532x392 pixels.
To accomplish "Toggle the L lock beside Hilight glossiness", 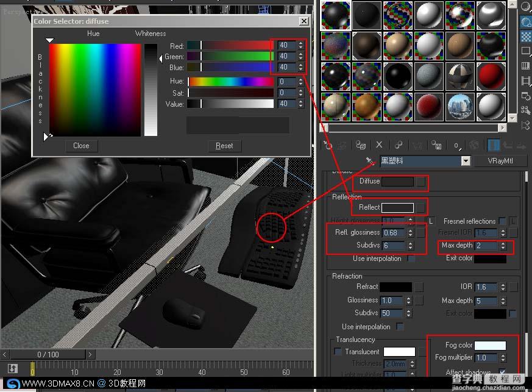I will point(431,221).
